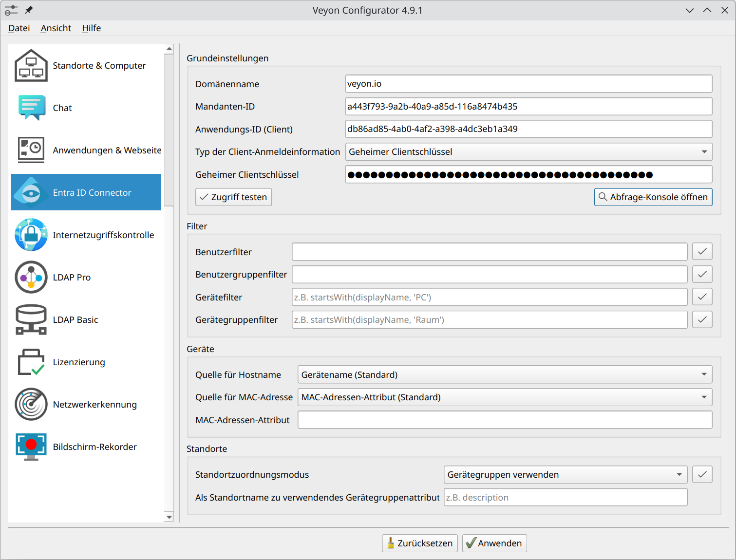Expand Typ der Client-Anmeldeinformation dropdown
Screen dimensions: 736x560
(x=528, y=152)
